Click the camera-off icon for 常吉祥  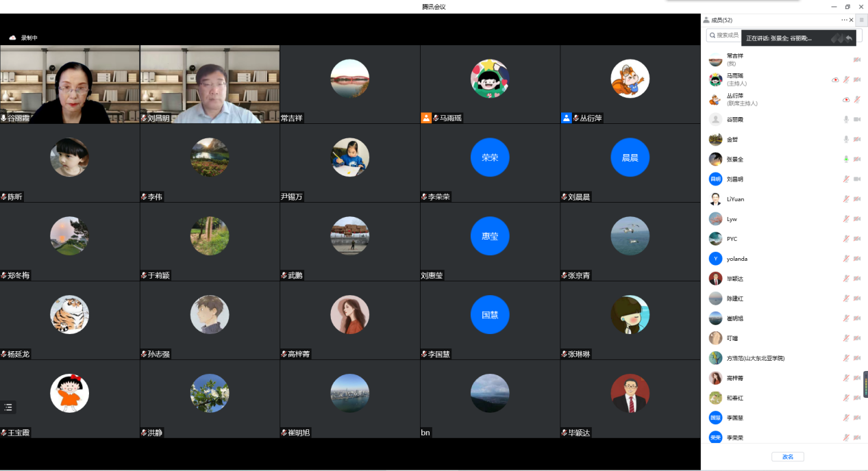pos(857,60)
